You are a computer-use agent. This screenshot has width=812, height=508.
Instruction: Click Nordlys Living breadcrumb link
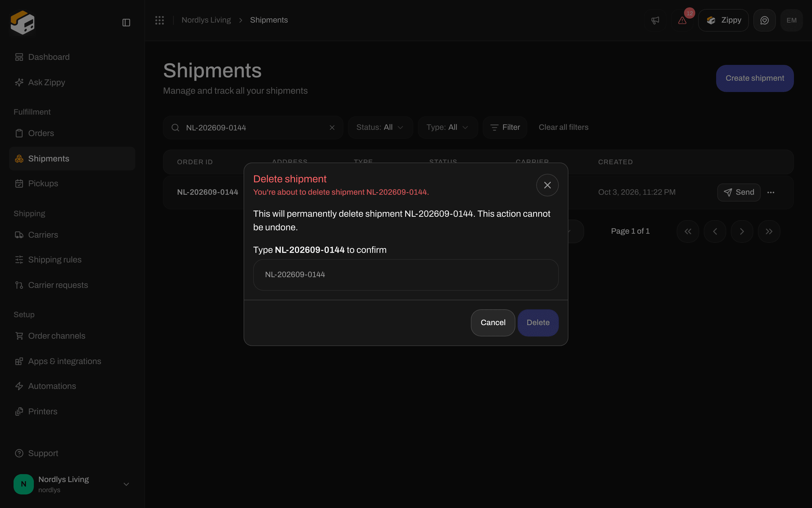tap(206, 20)
